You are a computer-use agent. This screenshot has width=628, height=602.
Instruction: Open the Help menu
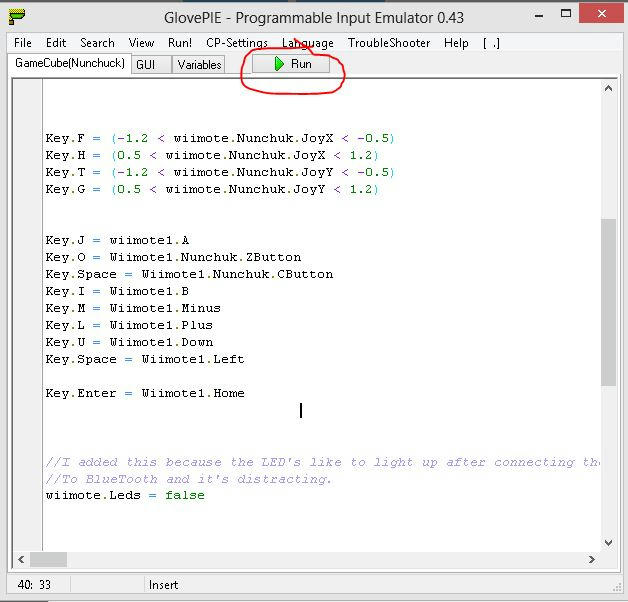[x=456, y=43]
